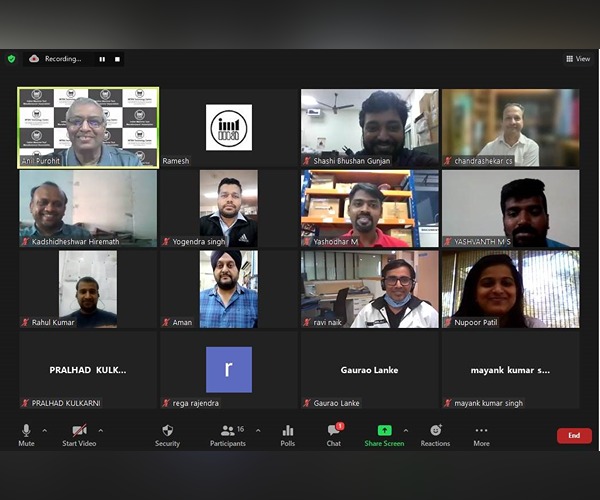This screenshot has height=500, width=600.
Task: Open the Reactions menu
Action: [x=435, y=431]
